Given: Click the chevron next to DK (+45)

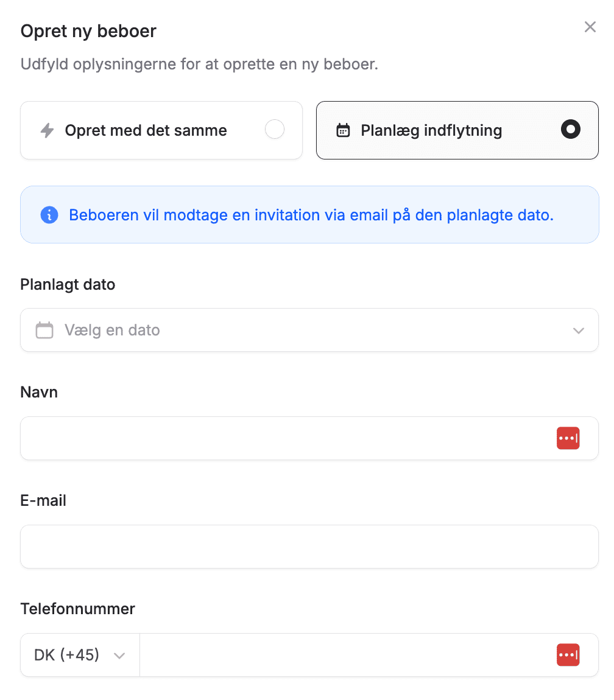Looking at the screenshot, I should click(120, 656).
